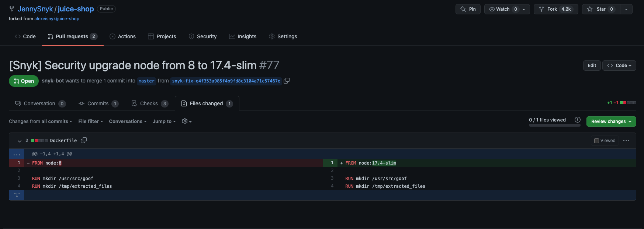Image resolution: width=644 pixels, height=229 pixels.
Task: Open Review changes dropdown
Action: 611,121
